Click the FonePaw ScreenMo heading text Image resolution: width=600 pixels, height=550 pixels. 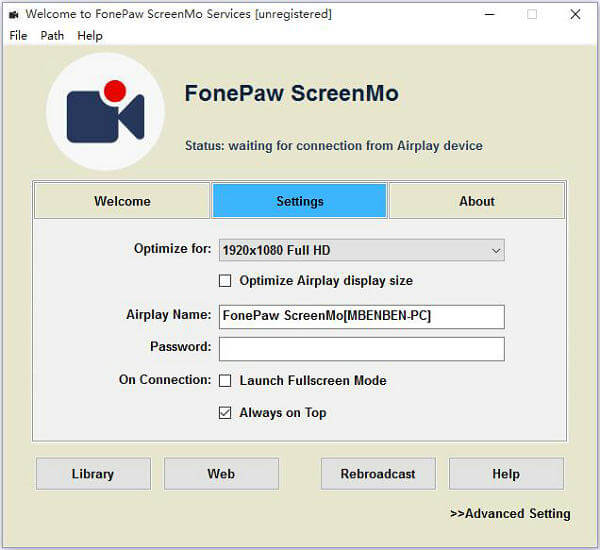pyautogui.click(x=291, y=93)
